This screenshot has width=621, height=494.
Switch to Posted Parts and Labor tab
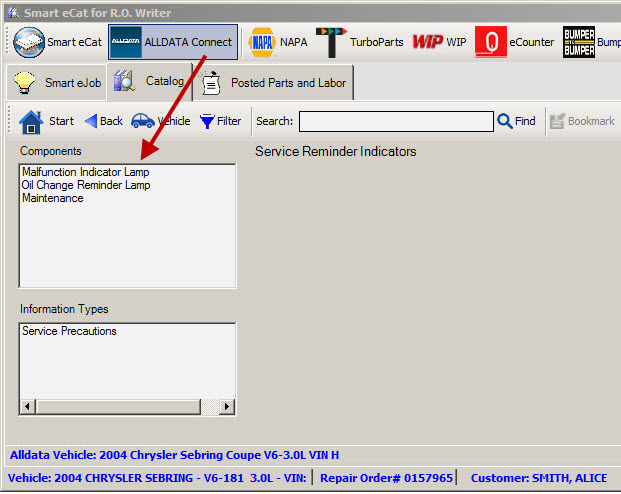[275, 82]
